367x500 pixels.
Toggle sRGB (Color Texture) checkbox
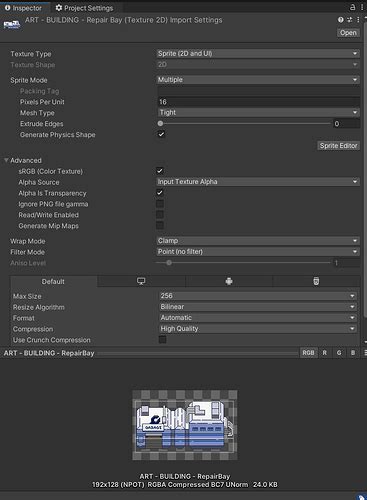click(160, 171)
